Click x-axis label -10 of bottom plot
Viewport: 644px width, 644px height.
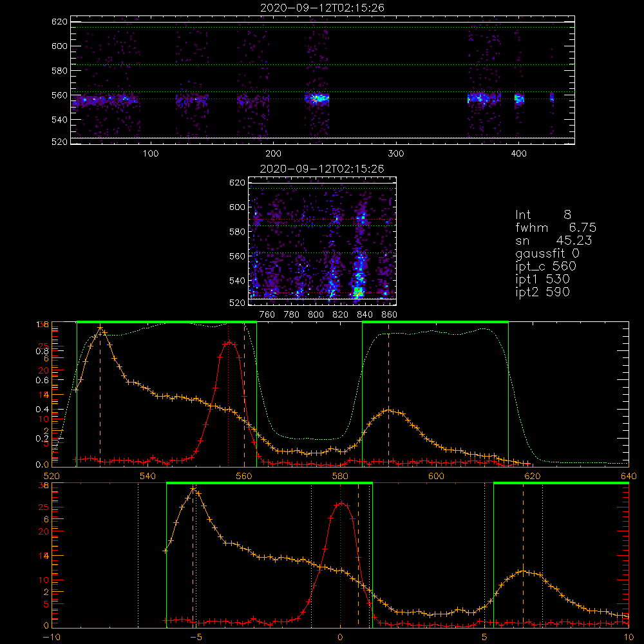(x=52, y=638)
